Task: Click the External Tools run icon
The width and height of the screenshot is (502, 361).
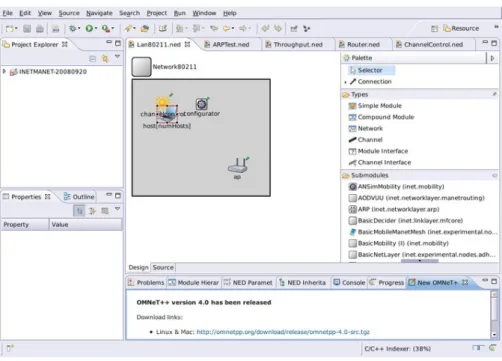Action: tap(106, 29)
